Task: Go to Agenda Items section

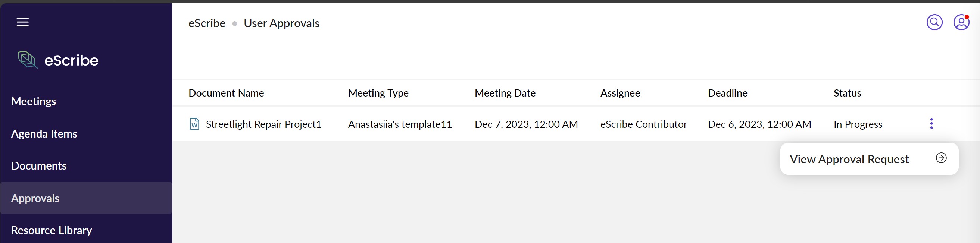Action: (44, 134)
